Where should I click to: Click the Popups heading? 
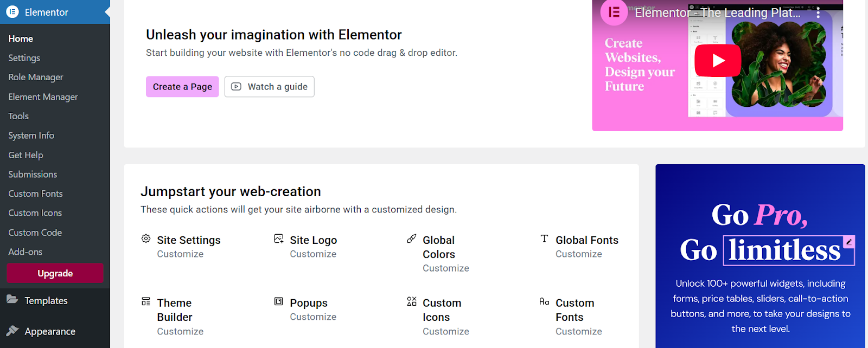tap(309, 303)
